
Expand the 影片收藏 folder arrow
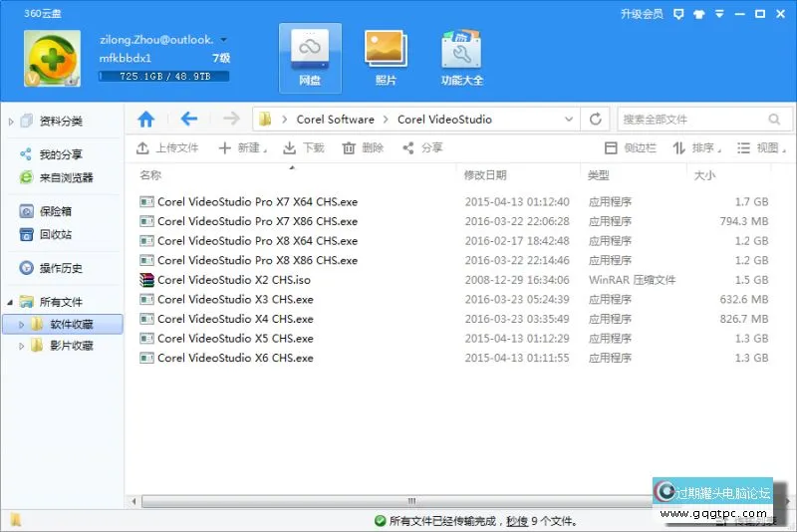click(x=21, y=346)
